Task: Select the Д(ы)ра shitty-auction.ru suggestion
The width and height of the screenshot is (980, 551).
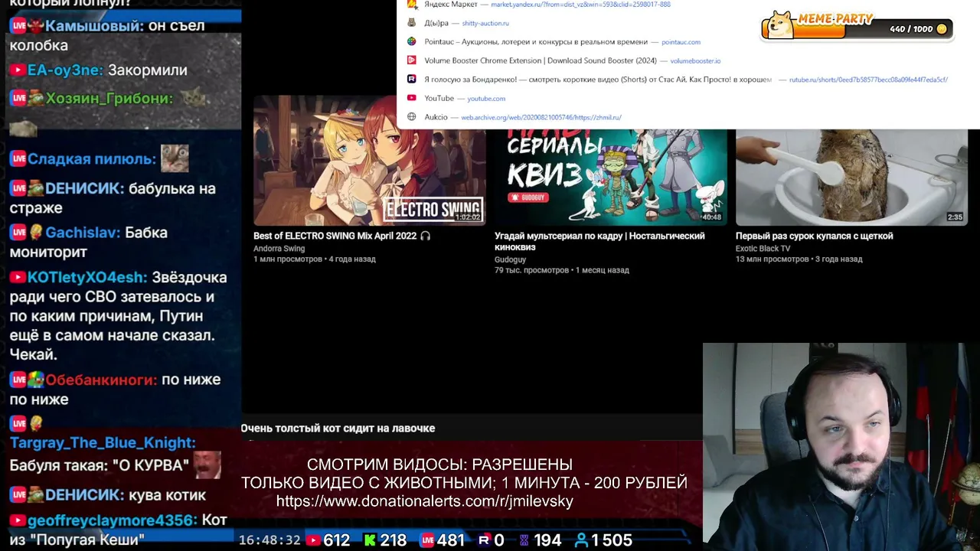Action: click(x=688, y=23)
